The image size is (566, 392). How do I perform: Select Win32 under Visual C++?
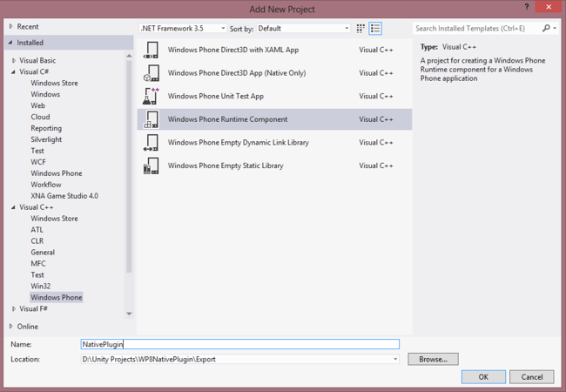40,286
